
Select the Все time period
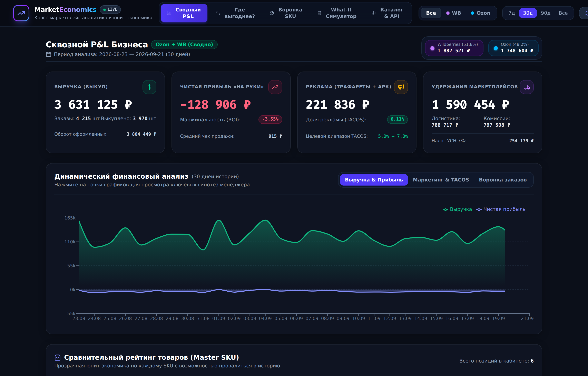[563, 13]
